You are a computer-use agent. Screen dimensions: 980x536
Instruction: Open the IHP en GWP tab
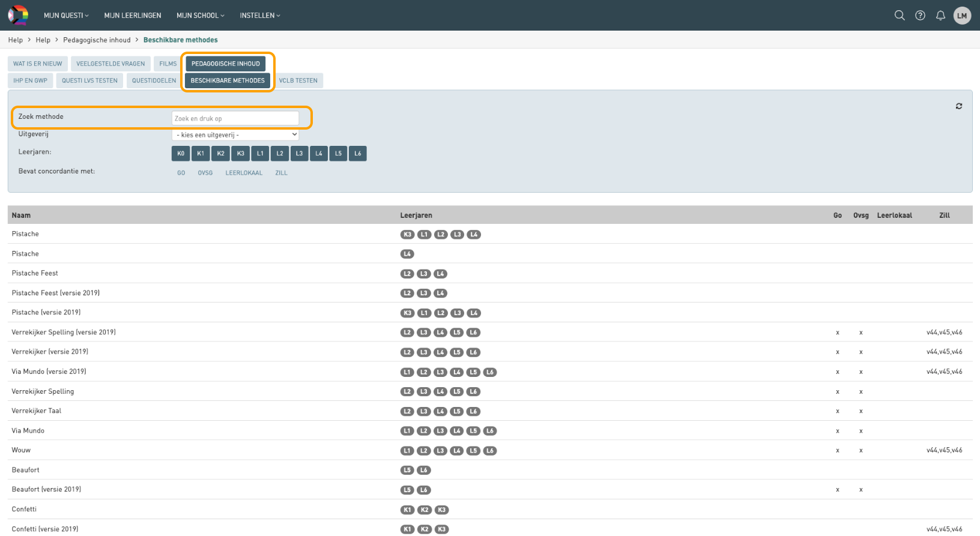point(30,80)
